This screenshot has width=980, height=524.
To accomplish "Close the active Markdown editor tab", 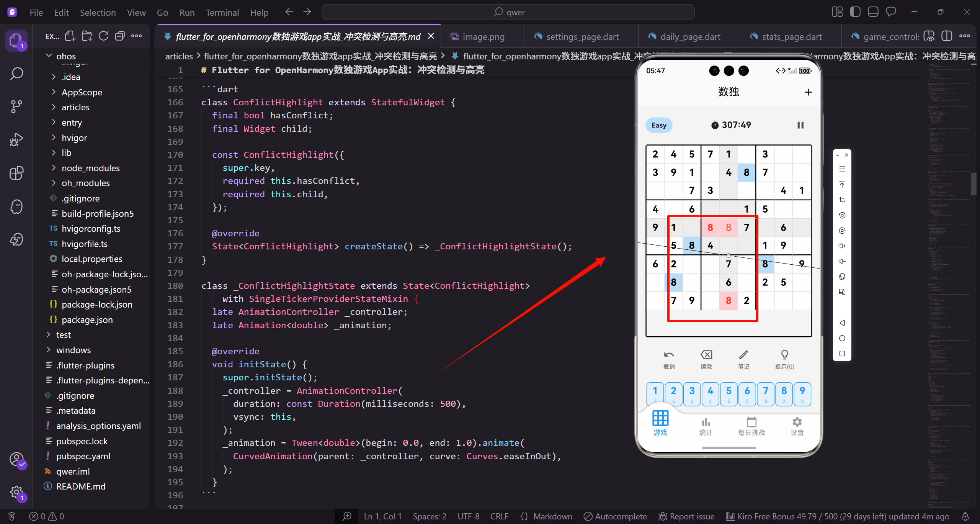I will [431, 36].
